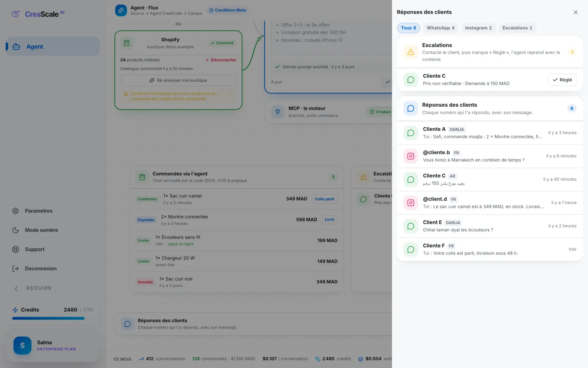Screen dimensions: 588x368
Task: Open Salma user profile avatar
Action: (22, 345)
